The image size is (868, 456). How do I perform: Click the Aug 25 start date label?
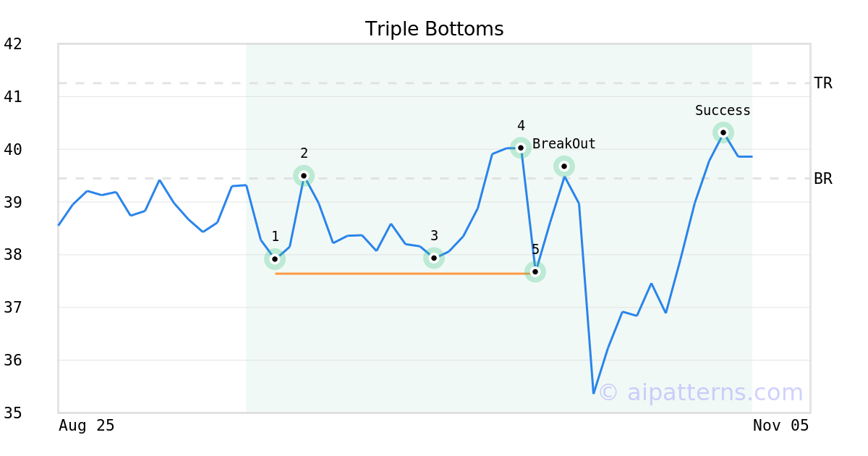[86, 426]
